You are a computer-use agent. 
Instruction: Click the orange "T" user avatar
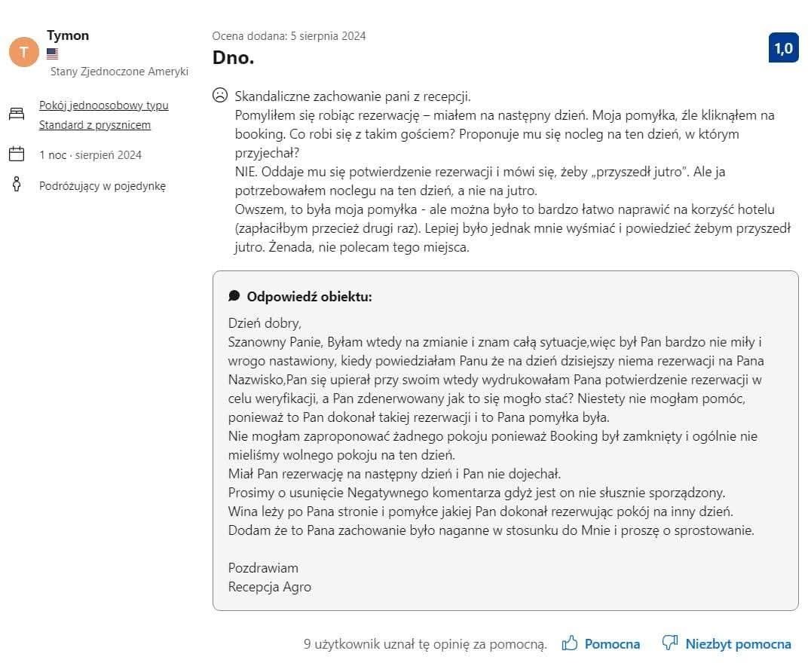(24, 51)
